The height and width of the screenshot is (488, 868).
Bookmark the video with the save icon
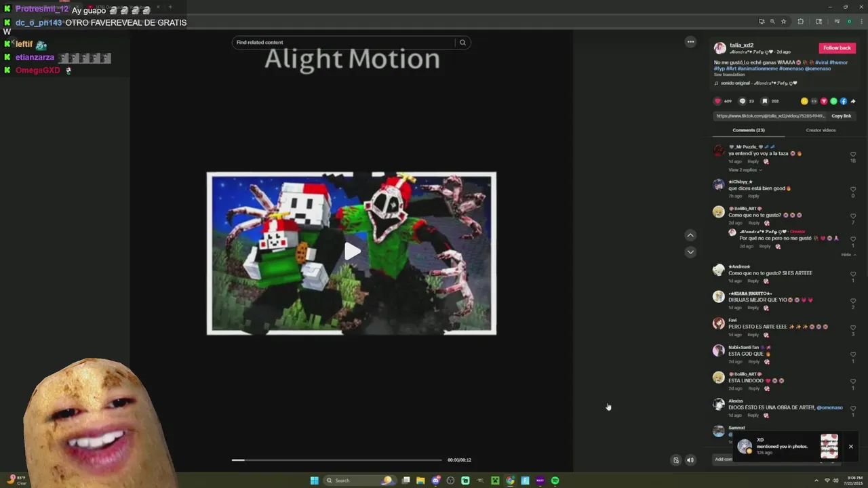click(x=765, y=101)
